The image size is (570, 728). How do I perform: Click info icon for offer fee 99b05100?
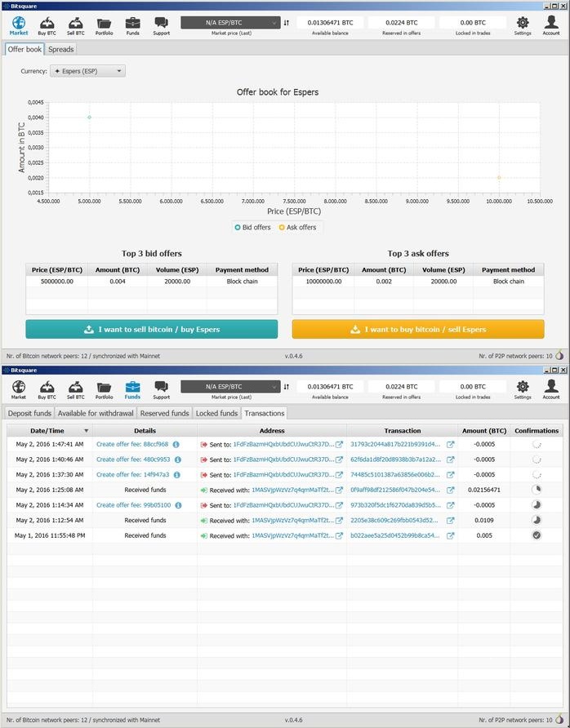(x=178, y=505)
